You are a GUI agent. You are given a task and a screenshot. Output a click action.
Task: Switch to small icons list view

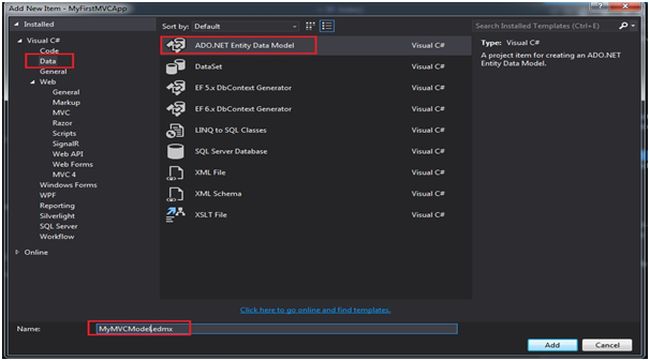click(x=327, y=26)
